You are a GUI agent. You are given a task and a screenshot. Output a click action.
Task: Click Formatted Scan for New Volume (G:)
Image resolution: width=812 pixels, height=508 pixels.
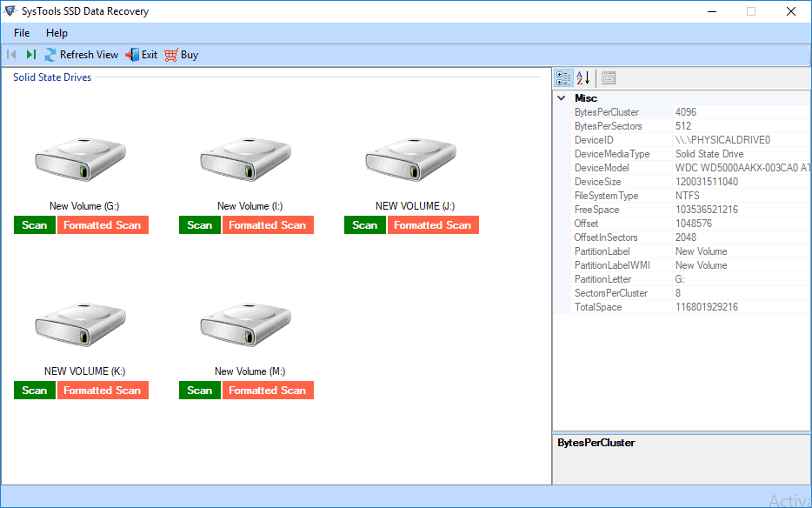click(x=103, y=225)
